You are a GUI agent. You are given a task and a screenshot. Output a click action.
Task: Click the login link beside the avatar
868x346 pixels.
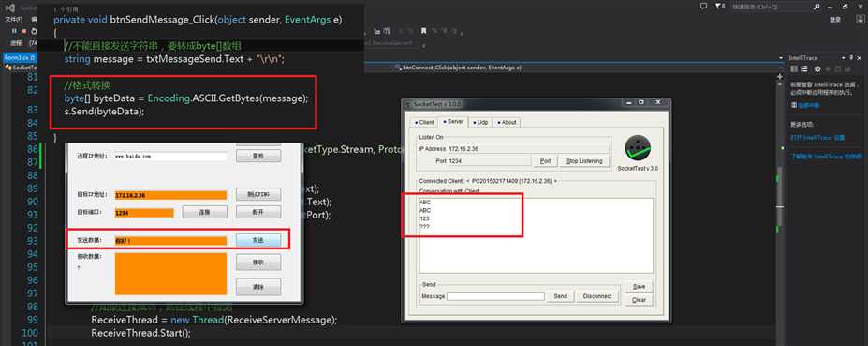[835, 20]
